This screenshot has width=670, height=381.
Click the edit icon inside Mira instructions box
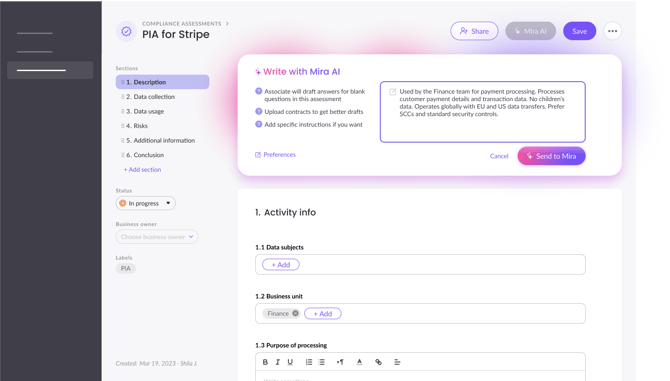[392, 91]
